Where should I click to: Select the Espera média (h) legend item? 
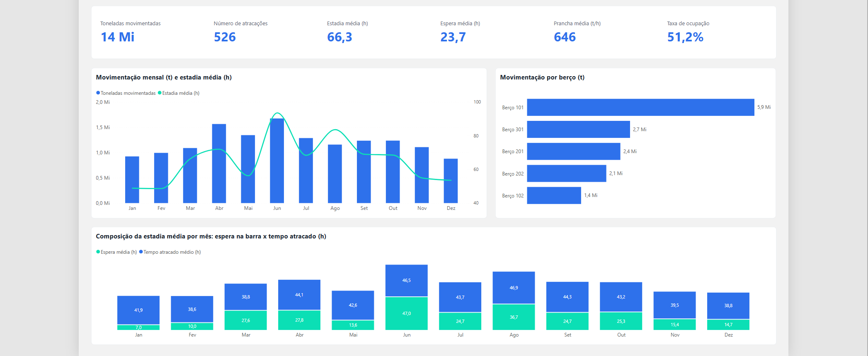pos(116,252)
